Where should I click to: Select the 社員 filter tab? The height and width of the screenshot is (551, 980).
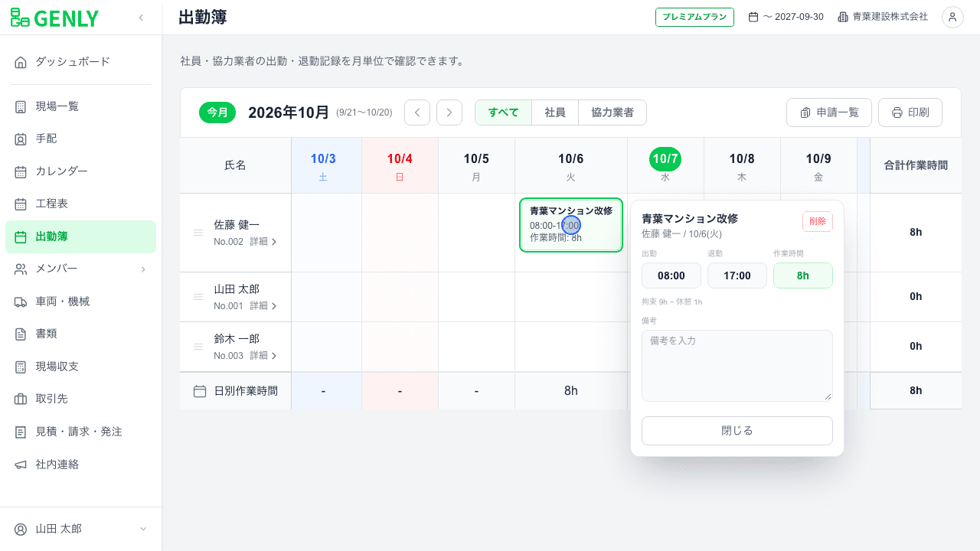tap(555, 112)
